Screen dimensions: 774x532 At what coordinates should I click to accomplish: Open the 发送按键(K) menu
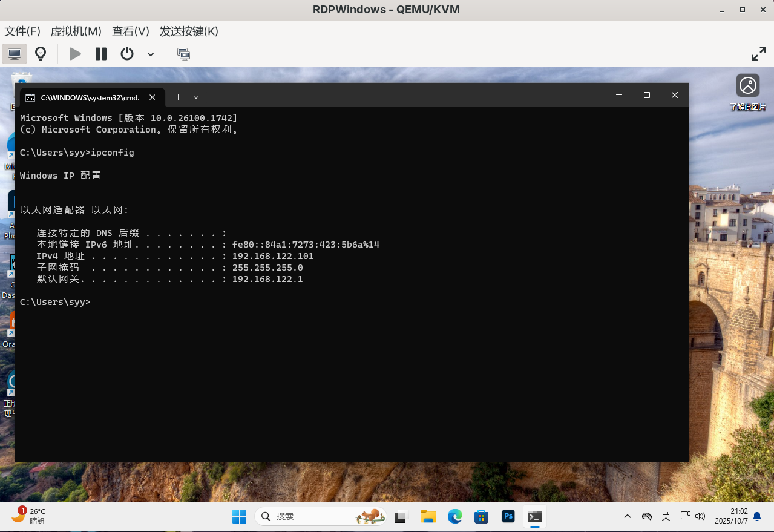tap(189, 31)
